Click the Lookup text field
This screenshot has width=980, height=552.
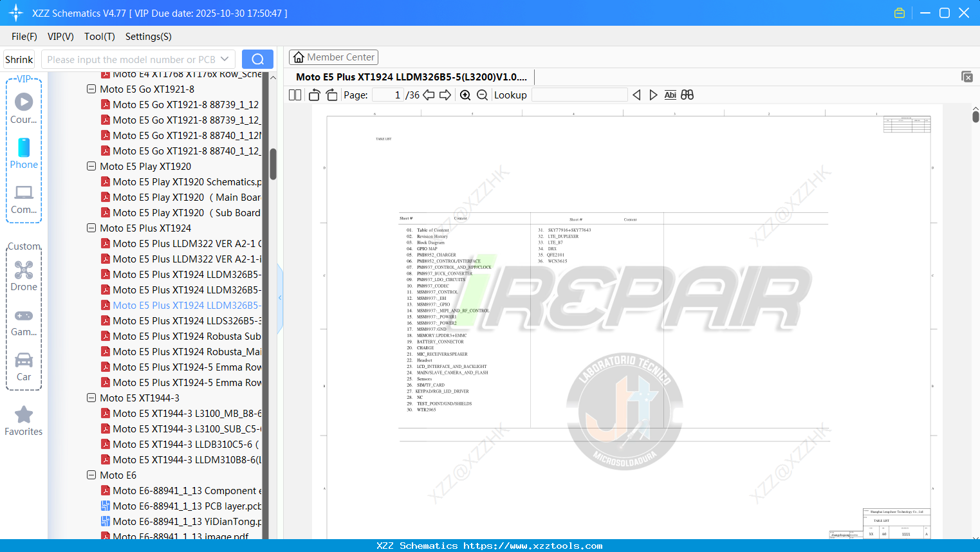pos(579,95)
